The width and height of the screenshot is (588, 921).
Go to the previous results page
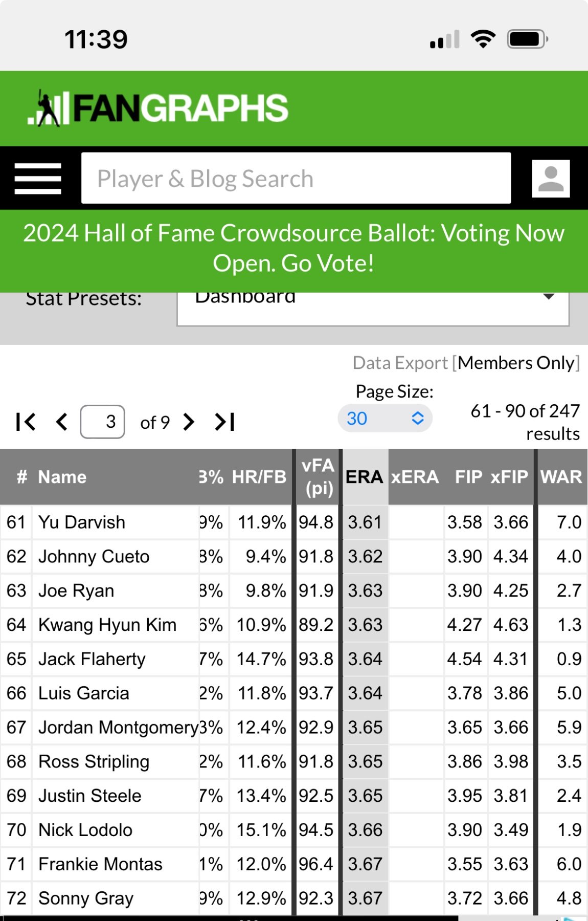[x=62, y=422]
